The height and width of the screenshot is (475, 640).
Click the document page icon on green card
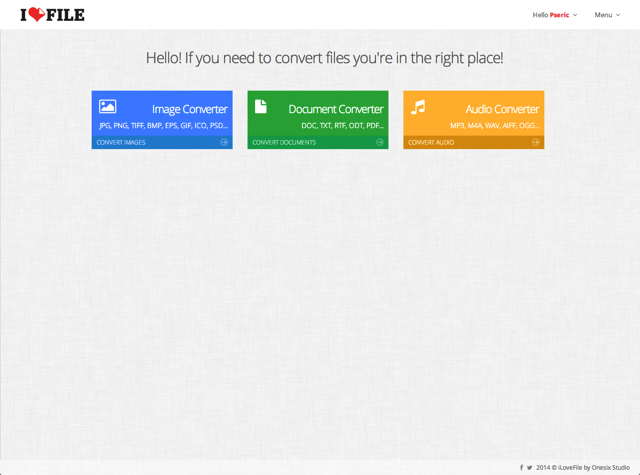pos(261,106)
